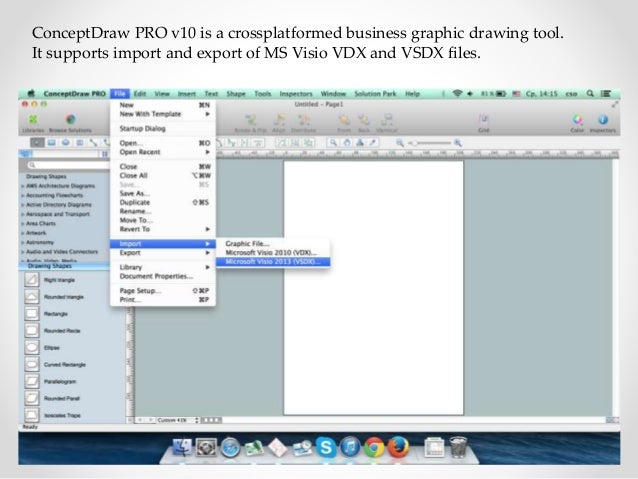Expand Audio and Video Connectors library

tap(60, 252)
